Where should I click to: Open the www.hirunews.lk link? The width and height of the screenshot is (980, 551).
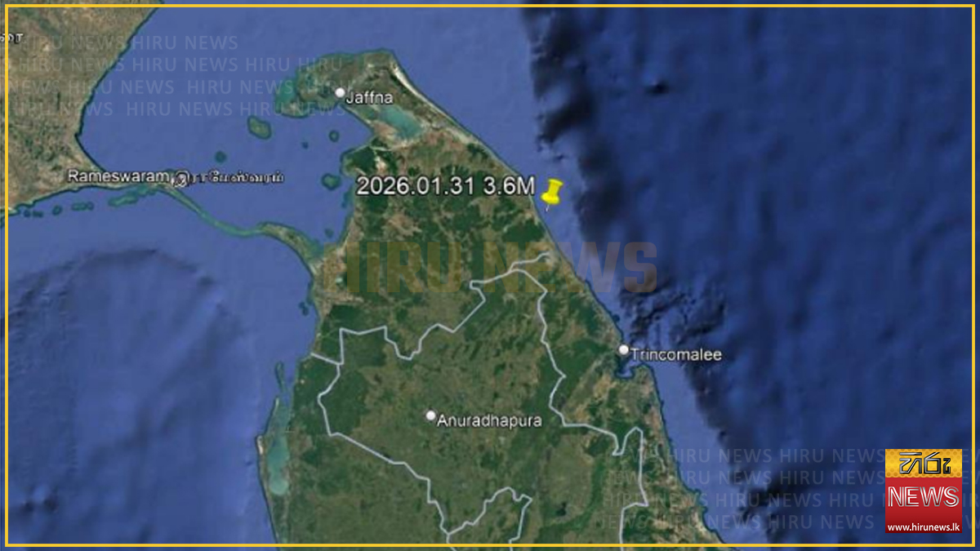(x=924, y=527)
